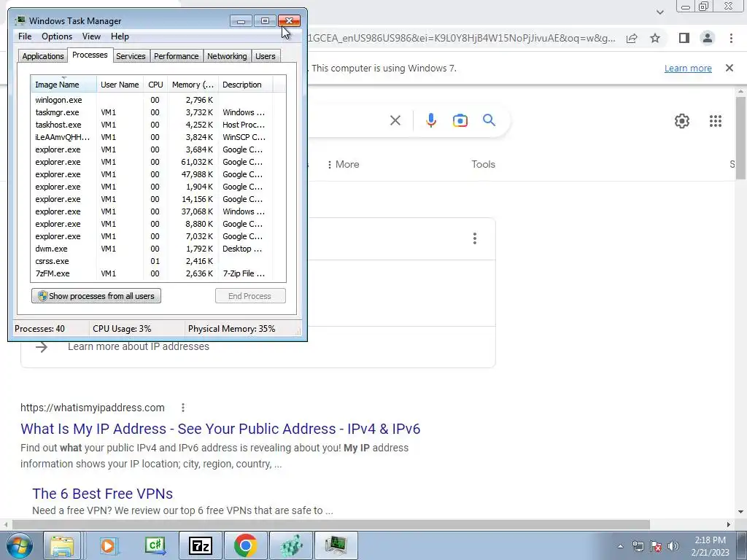Open the Google apps grid
The image size is (747, 560).
point(715,121)
